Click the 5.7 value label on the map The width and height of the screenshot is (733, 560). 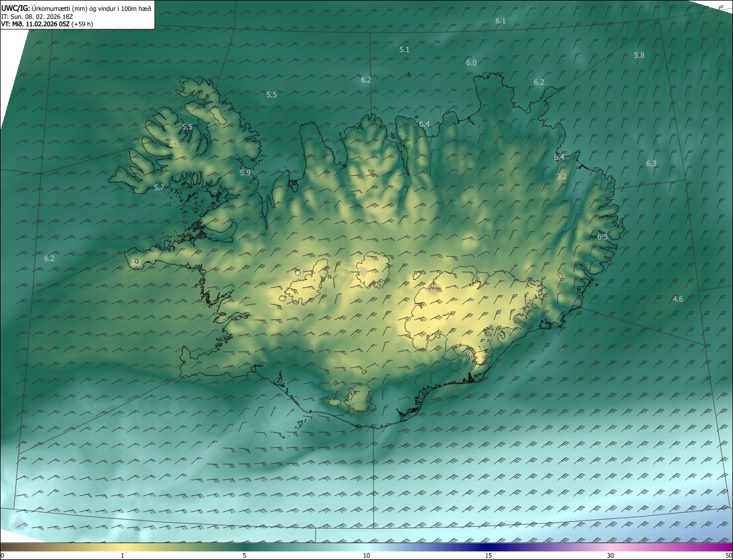[x=159, y=187]
